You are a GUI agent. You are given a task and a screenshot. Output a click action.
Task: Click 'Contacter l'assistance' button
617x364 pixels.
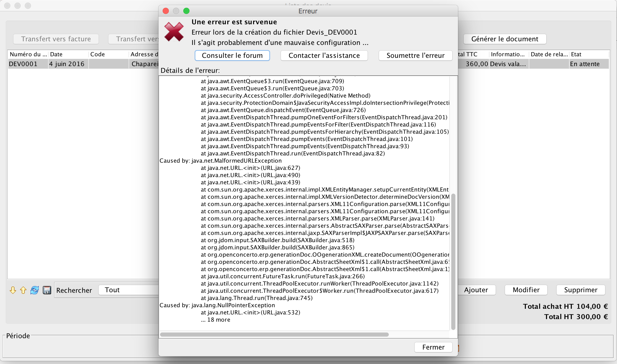coord(324,56)
